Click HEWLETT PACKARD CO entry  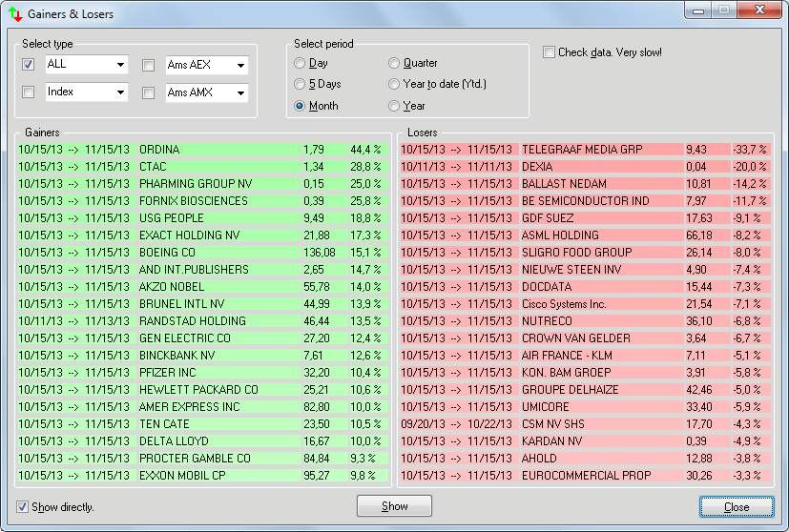[x=203, y=389]
